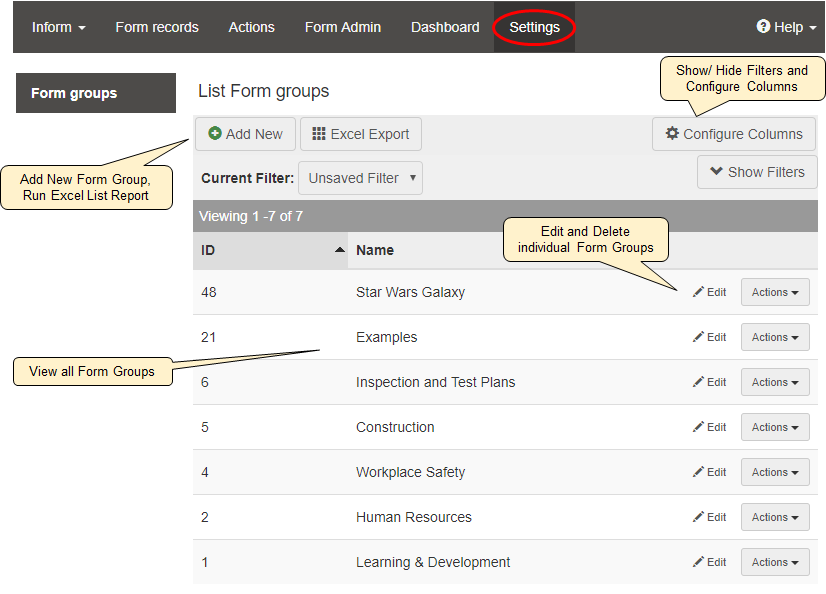Expand the Show Filters panel
The width and height of the screenshot is (826, 594).
757,172
